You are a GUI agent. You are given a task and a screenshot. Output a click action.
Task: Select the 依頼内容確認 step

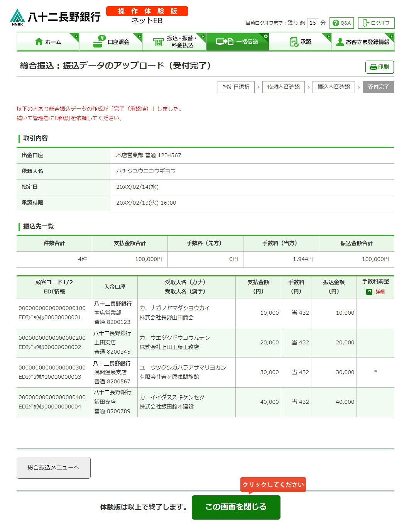coord(283,87)
